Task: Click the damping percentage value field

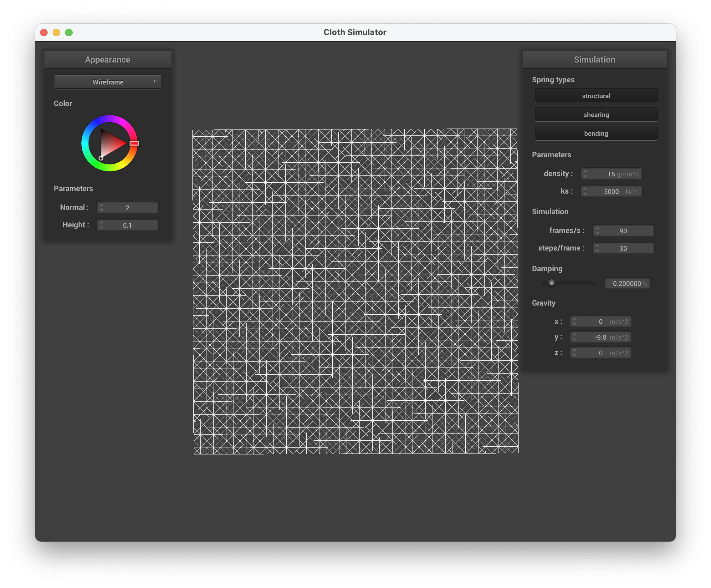Action: [627, 283]
